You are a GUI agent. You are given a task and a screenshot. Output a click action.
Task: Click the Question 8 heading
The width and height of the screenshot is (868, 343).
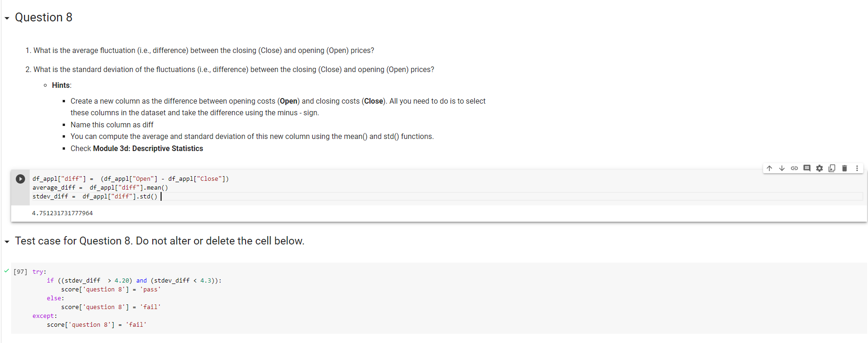pyautogui.click(x=44, y=17)
